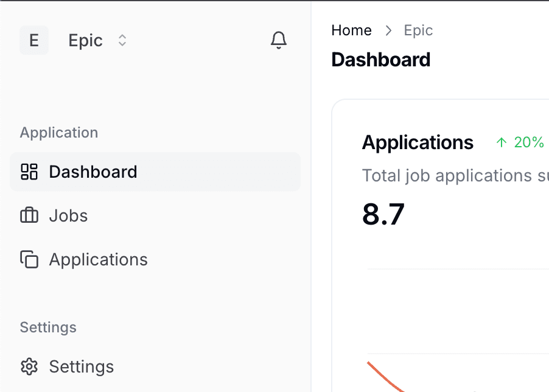Open the notifications bell
Screen dimensions: 549x392
[x=279, y=40]
